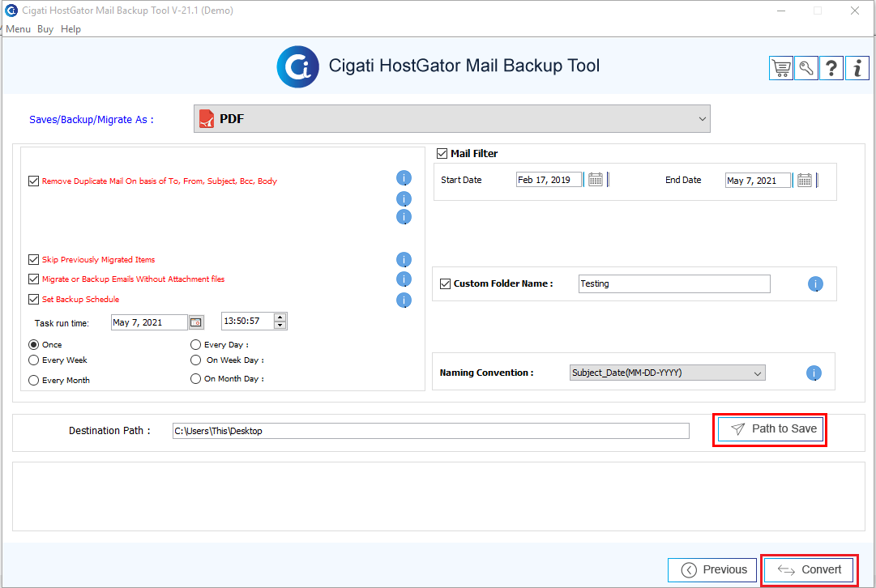876x588 pixels.
Task: Select the Once schedule option
Action: tap(33, 344)
